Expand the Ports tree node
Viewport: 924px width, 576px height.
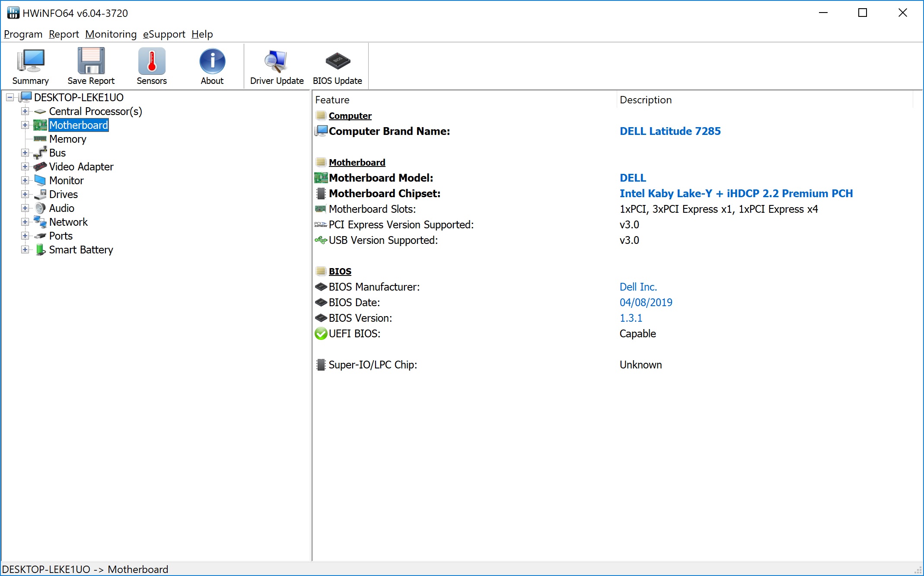(25, 236)
